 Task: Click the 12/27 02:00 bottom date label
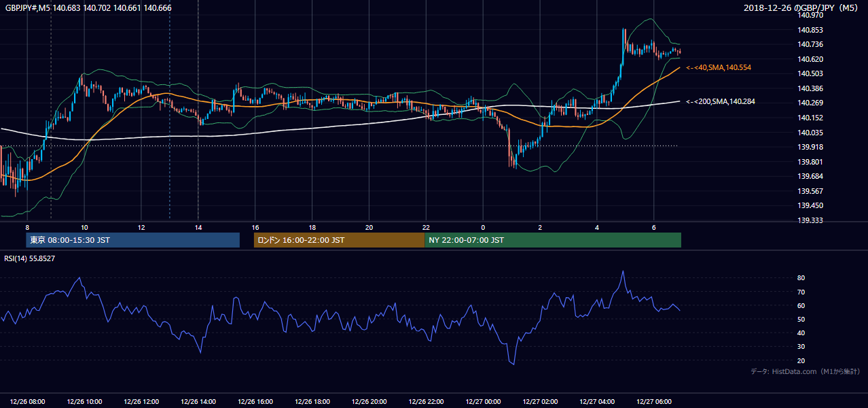pyautogui.click(x=540, y=401)
